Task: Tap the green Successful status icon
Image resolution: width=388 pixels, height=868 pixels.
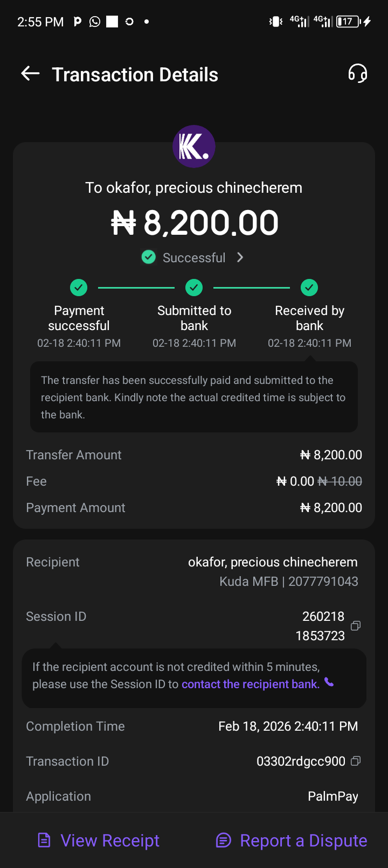Action: pos(149,257)
